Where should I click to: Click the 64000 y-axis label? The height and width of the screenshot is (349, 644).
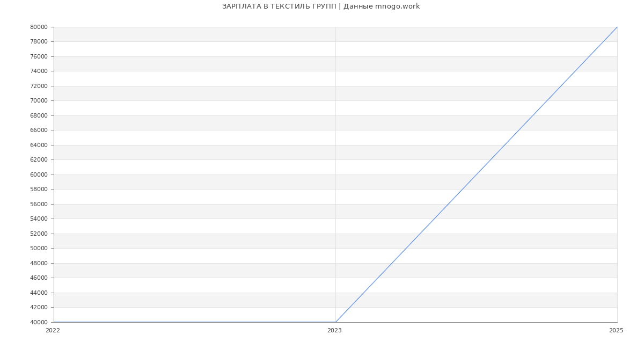pos(39,145)
